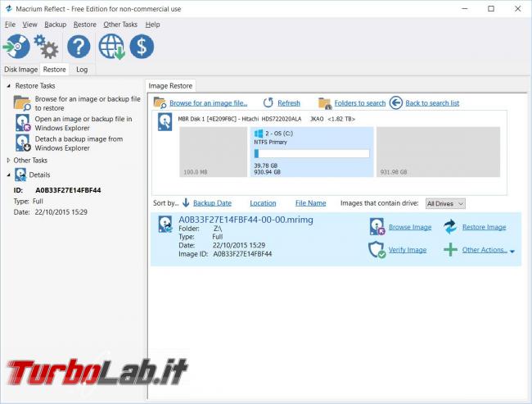This screenshot has height=404, width=532.
Task: Click the Folder: Z:\ text in image entry
Action: tap(201, 229)
